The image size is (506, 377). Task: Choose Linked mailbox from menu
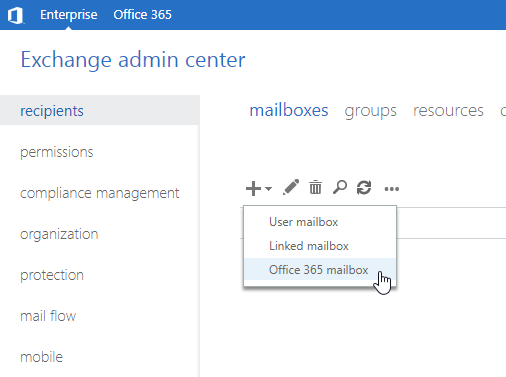(x=320, y=246)
